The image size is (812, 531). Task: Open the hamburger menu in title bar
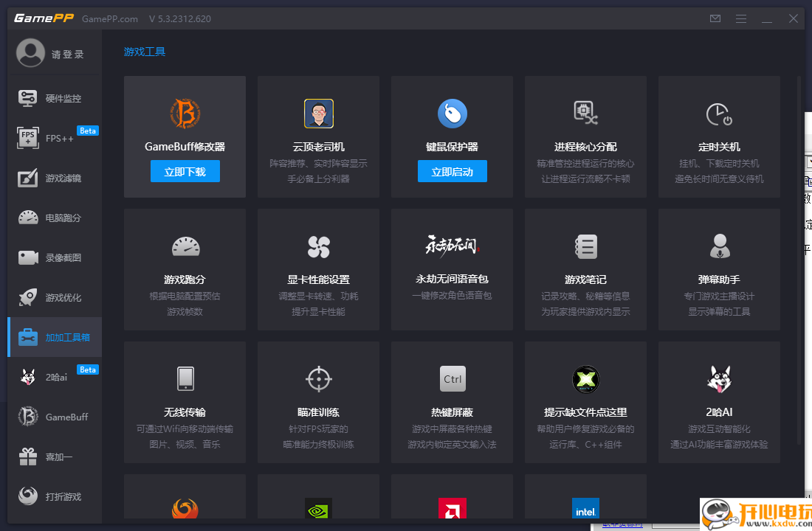click(741, 18)
